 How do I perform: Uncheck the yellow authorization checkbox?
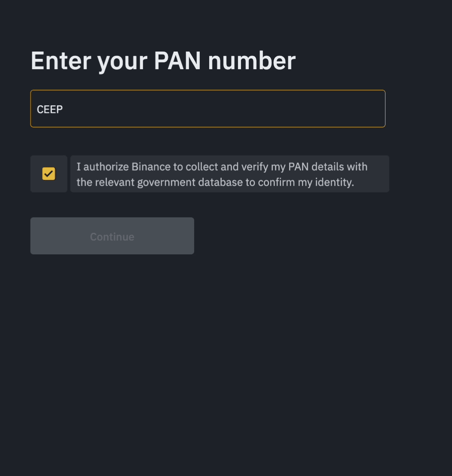49,174
